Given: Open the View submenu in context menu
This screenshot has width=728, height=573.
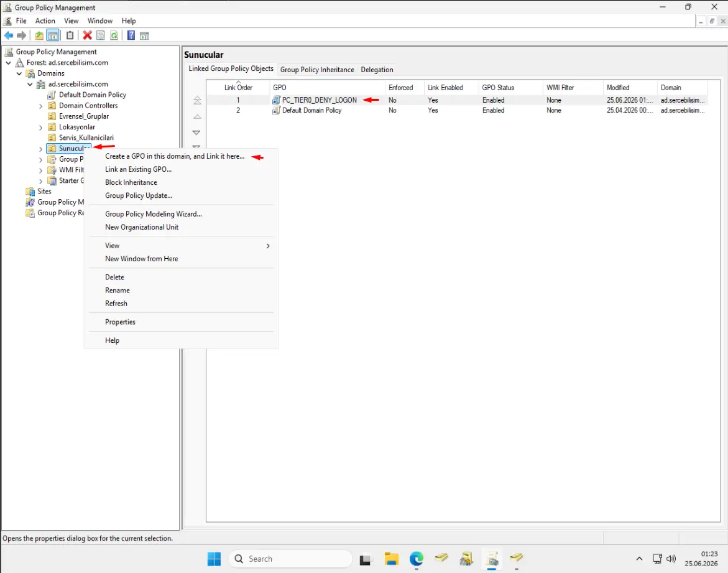Looking at the screenshot, I should 181,245.
